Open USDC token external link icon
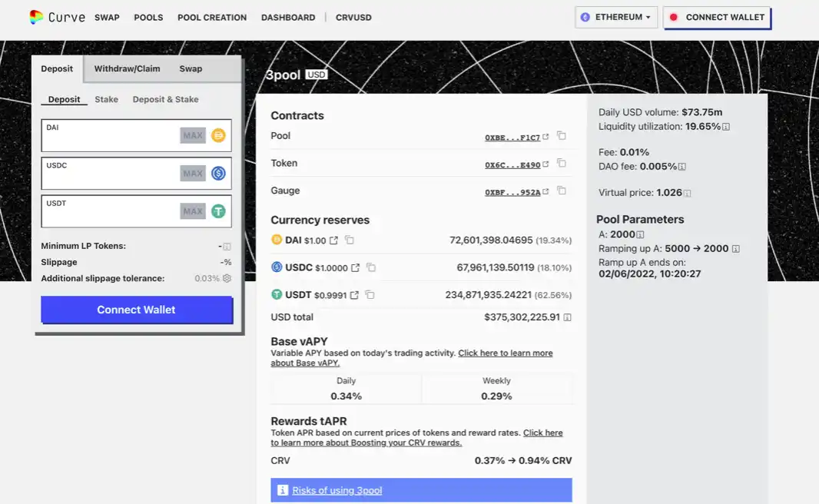 click(355, 267)
